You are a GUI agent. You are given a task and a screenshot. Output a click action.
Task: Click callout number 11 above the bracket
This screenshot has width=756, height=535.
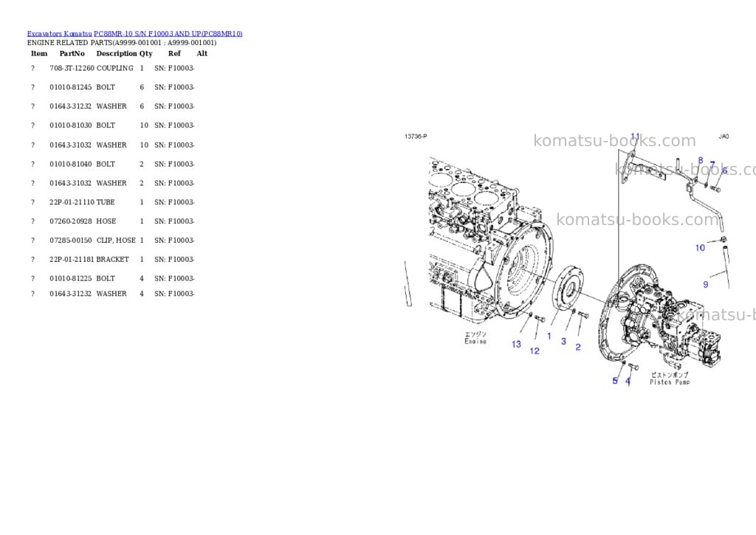(636, 137)
